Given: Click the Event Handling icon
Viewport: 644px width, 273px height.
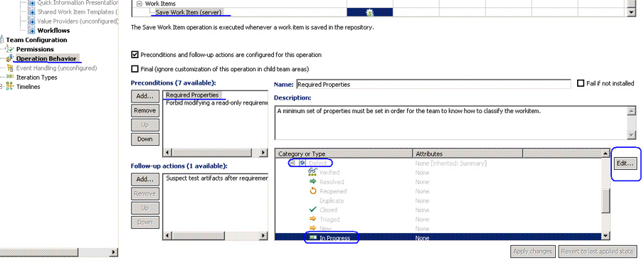Looking at the screenshot, I should (x=10, y=68).
